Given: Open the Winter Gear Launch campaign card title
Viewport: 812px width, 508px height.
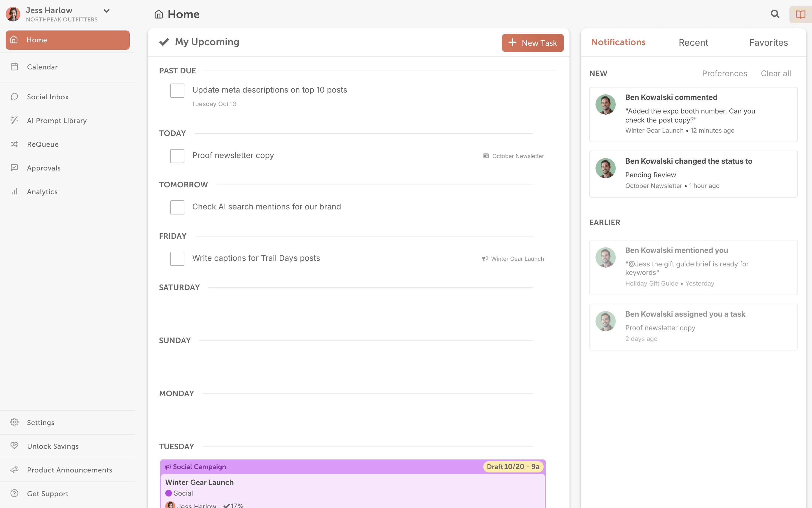Looking at the screenshot, I should click(x=199, y=482).
